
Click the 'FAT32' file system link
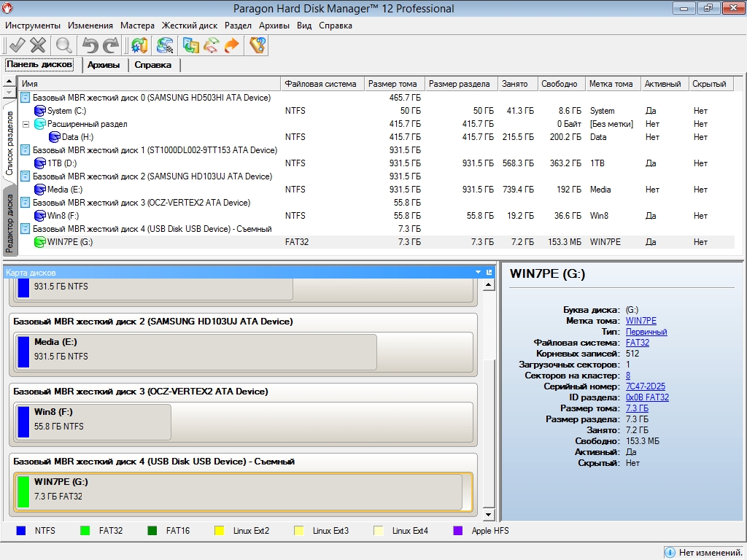[x=638, y=343]
